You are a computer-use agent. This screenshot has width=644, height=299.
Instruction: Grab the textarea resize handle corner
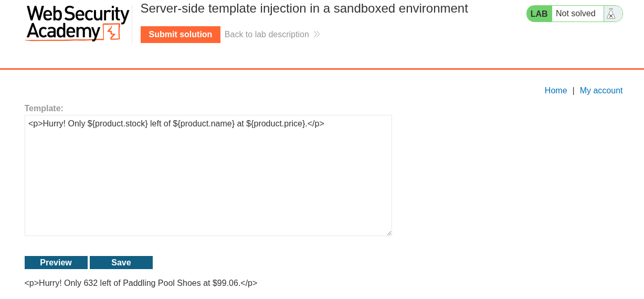389,233
